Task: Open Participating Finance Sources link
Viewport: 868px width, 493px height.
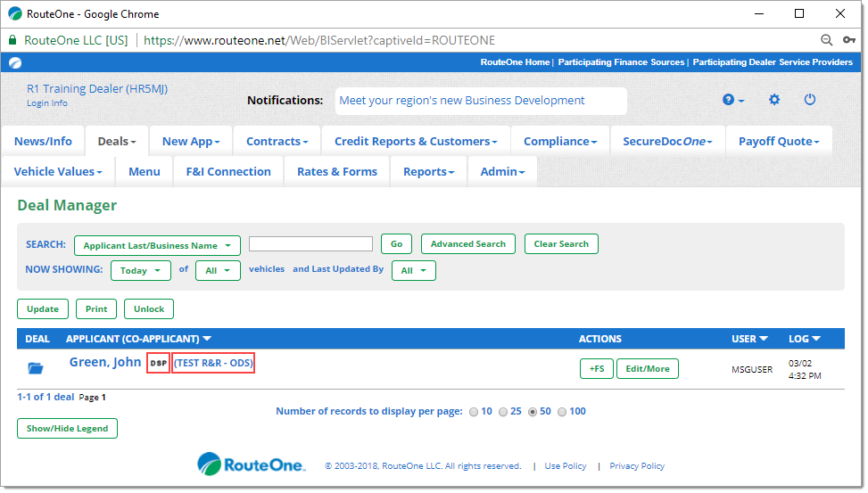Action: point(621,62)
